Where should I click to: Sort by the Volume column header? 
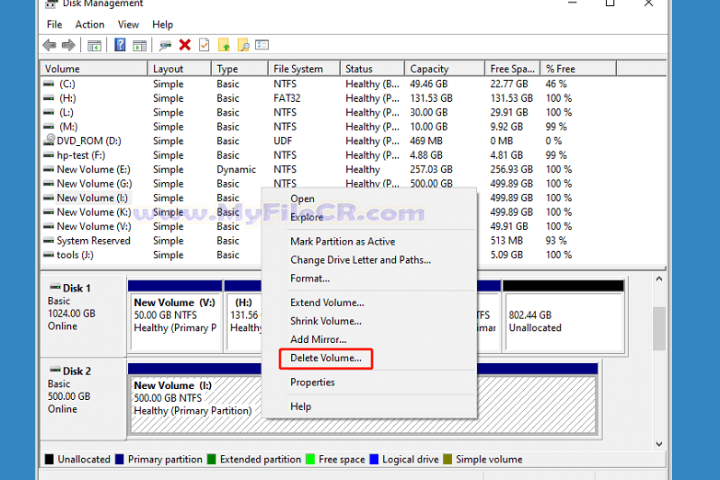click(94, 69)
